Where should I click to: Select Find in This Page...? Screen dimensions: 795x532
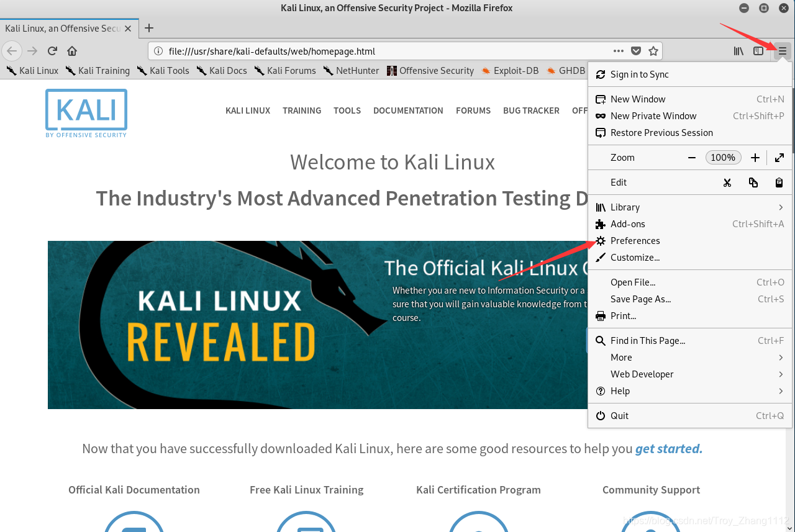[690, 341]
